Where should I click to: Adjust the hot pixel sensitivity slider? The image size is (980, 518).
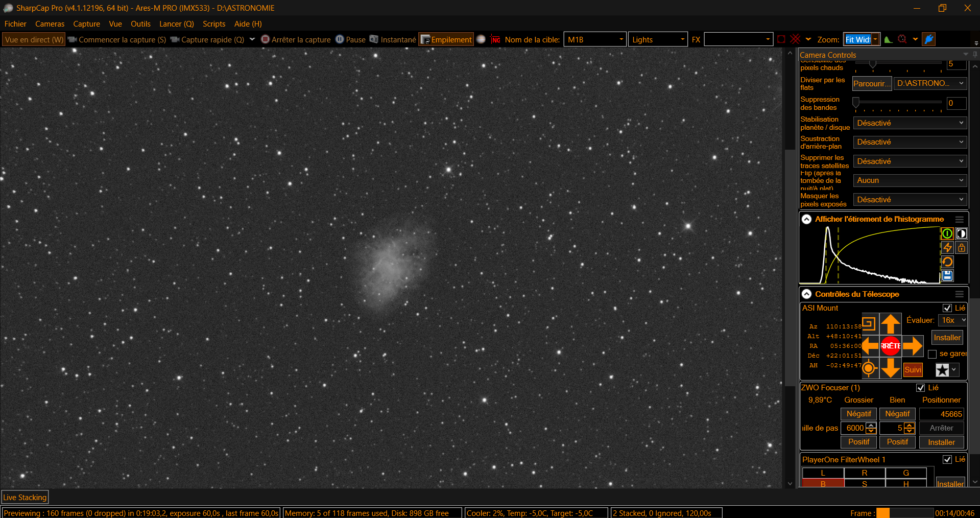tap(873, 64)
